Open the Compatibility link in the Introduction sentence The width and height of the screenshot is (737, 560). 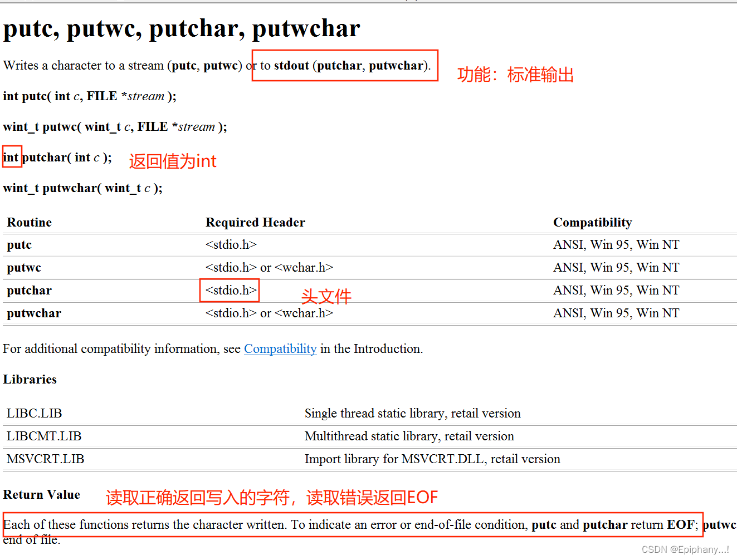tap(280, 349)
